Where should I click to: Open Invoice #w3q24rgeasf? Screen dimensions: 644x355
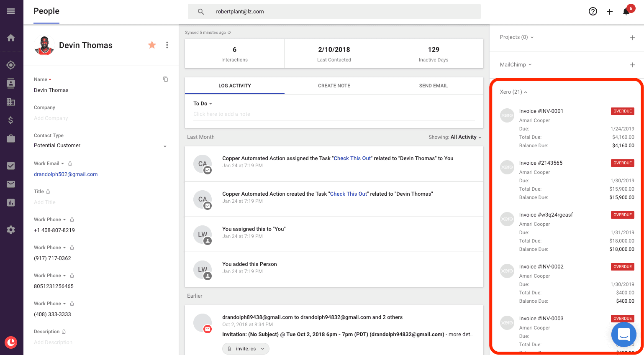[x=546, y=215]
